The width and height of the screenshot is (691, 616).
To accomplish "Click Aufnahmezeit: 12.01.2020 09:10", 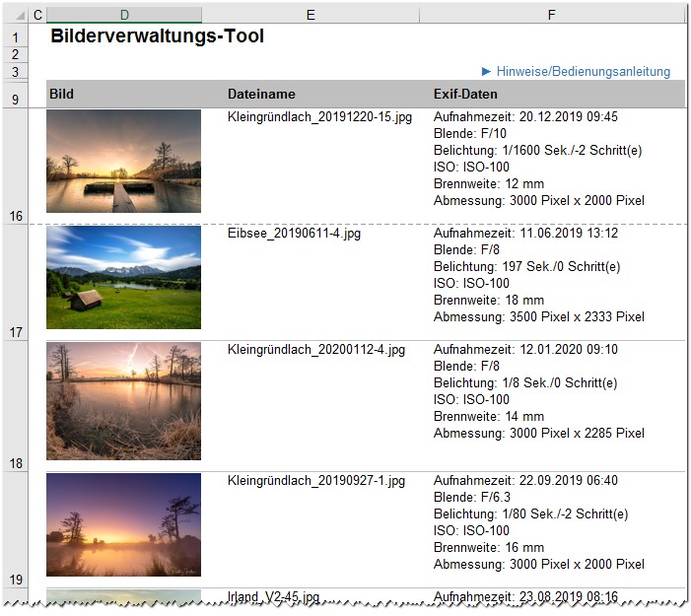I will [525, 350].
